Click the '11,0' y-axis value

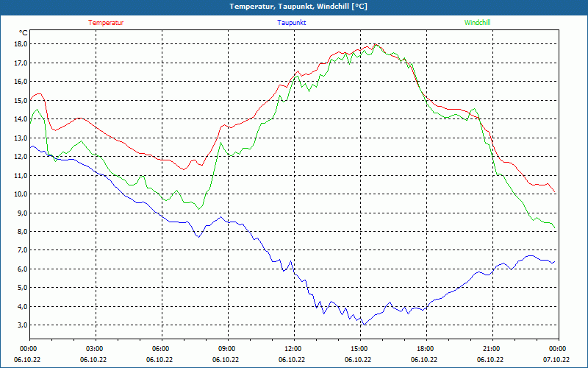point(21,175)
